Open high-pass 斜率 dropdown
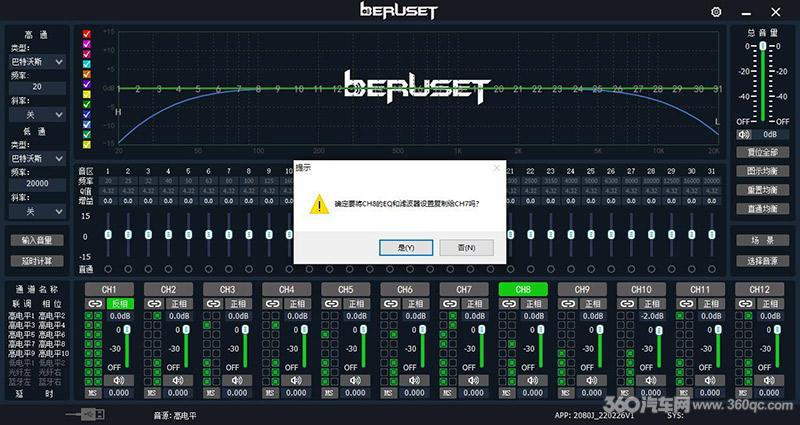 (x=37, y=115)
